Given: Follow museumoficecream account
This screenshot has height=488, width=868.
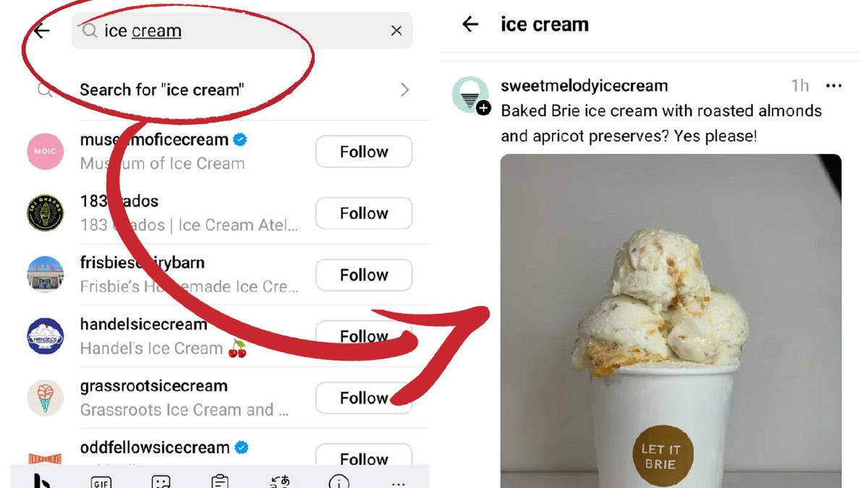Looking at the screenshot, I should [364, 152].
